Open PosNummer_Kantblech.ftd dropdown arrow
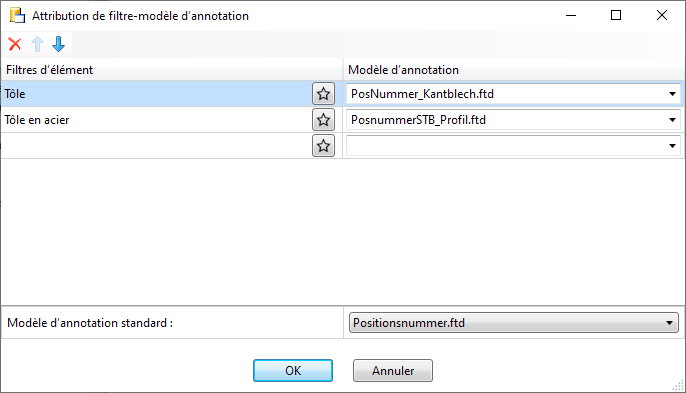This screenshot has width=686, height=393. point(672,94)
